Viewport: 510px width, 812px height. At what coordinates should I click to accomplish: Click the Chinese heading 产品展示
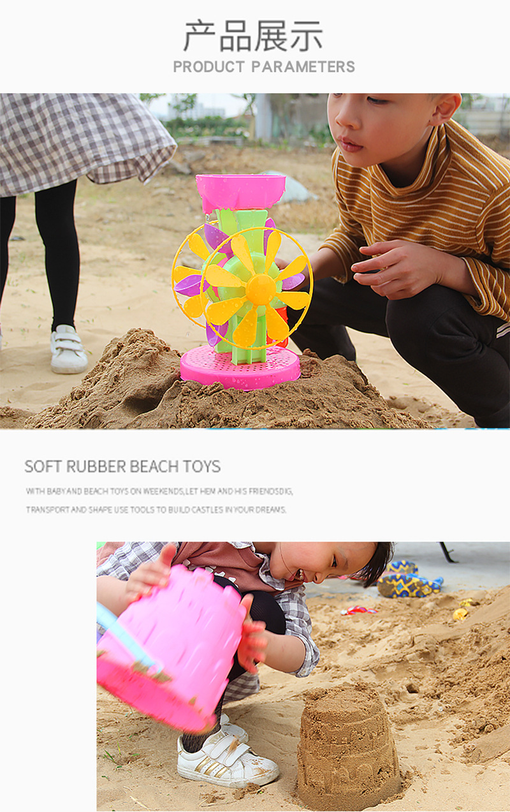(x=253, y=36)
